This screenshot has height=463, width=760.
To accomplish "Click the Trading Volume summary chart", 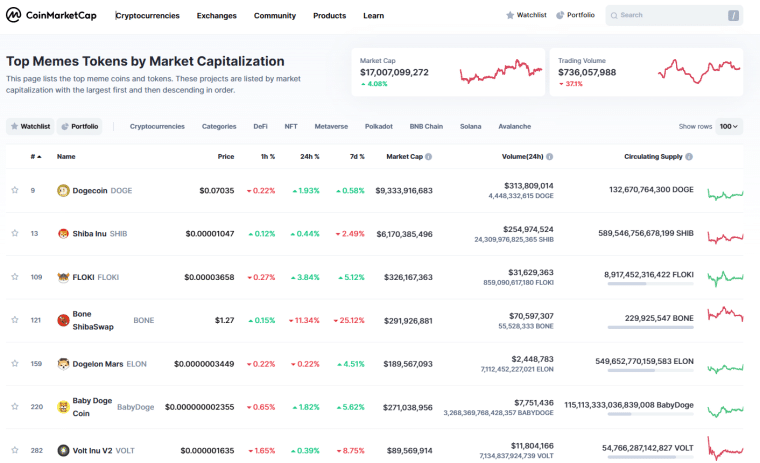I will [699, 72].
